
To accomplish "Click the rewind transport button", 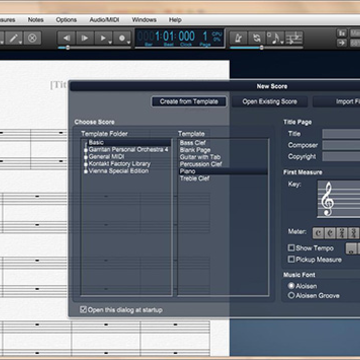I will click(67, 38).
